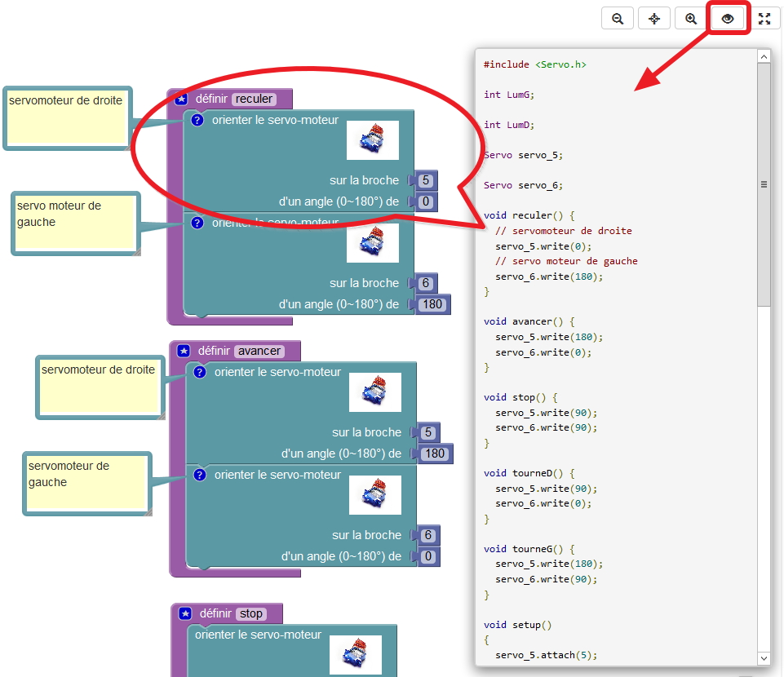
Task: Click the function name field 'stop'
Action: pyautogui.click(x=251, y=613)
